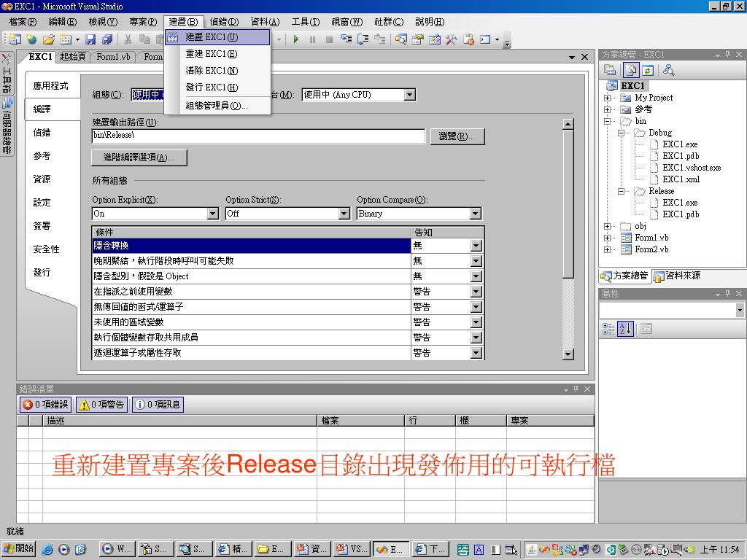The image size is (747, 560).
Task: Open the 偵錯 menu in the menu bar
Action: pos(224,21)
